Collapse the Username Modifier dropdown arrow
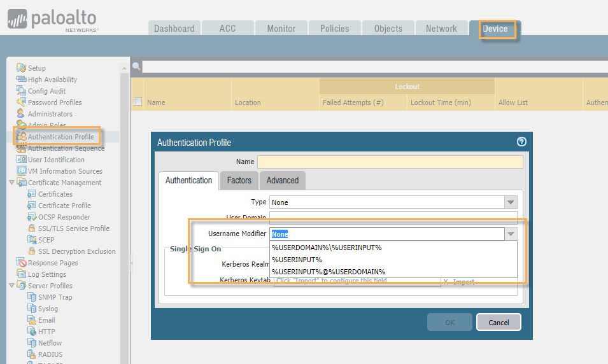This screenshot has height=364, width=608. (511, 234)
